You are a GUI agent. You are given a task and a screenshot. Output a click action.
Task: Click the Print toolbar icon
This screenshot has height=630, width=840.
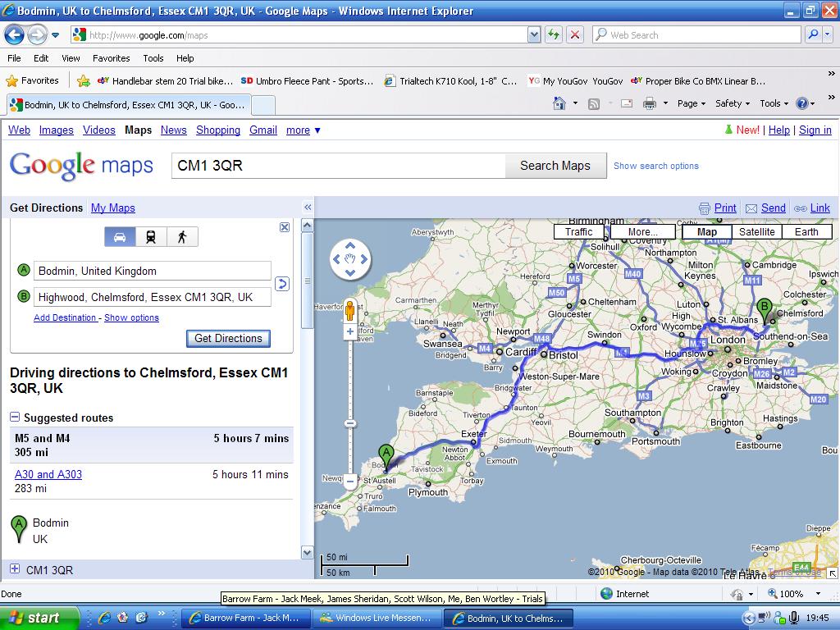(x=650, y=103)
